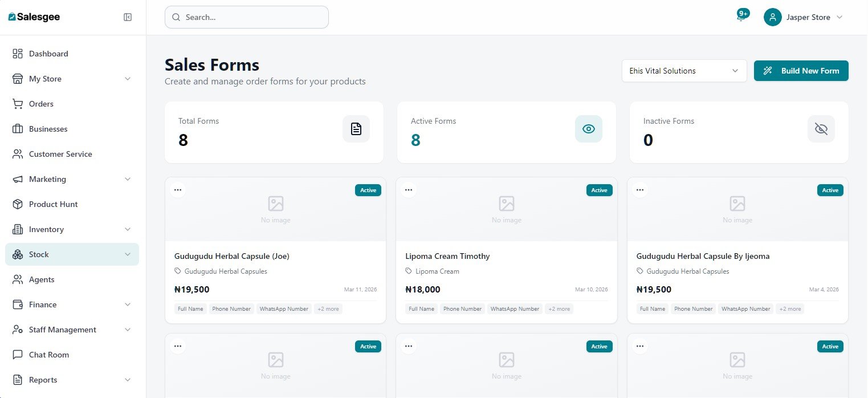Click the Total Forms document icon
The width and height of the screenshot is (868, 398).
(x=356, y=129)
